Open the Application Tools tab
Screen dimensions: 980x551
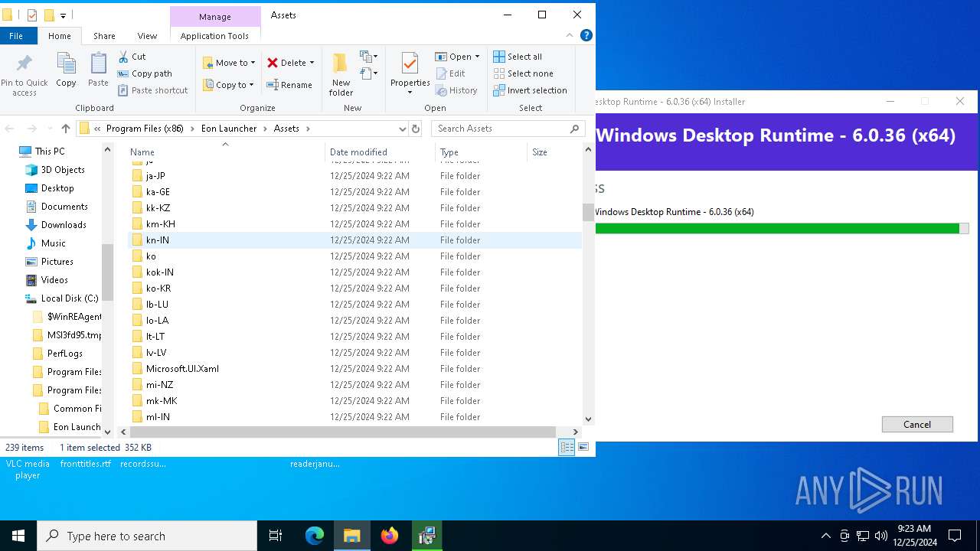[214, 35]
